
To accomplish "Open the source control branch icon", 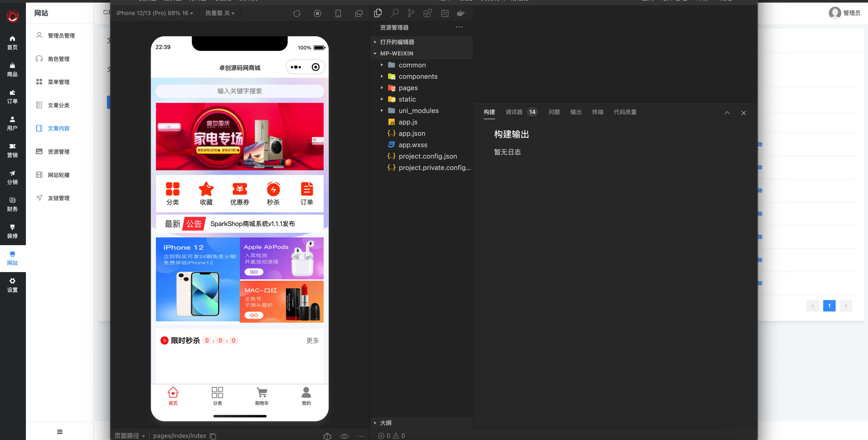I will point(411,13).
